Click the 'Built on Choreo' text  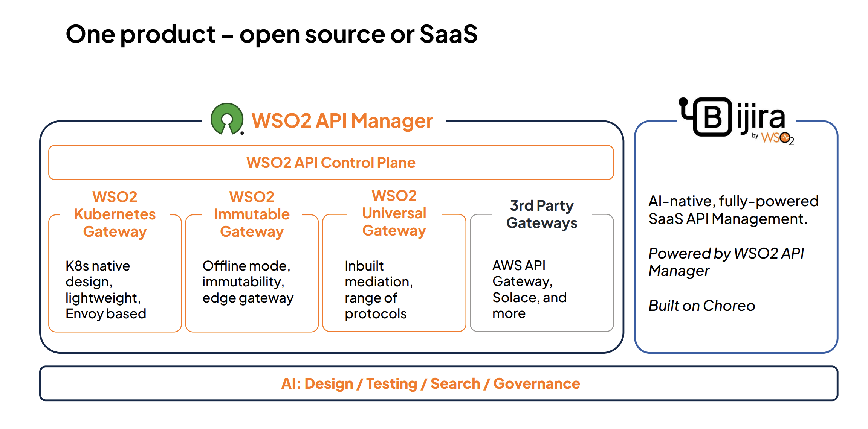[x=701, y=306]
